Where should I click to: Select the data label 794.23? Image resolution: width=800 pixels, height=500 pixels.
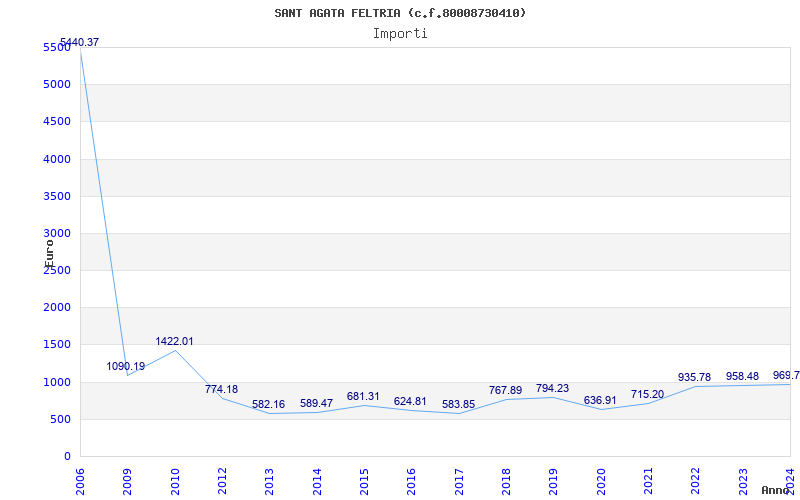point(552,388)
